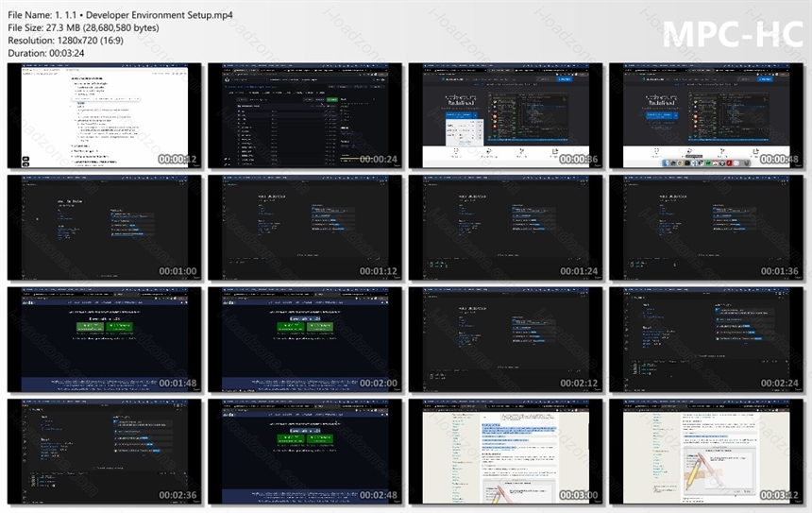This screenshot has width=812, height=513.
Task: Open the frame timestamped 00:02:00
Action: pyautogui.click(x=305, y=339)
